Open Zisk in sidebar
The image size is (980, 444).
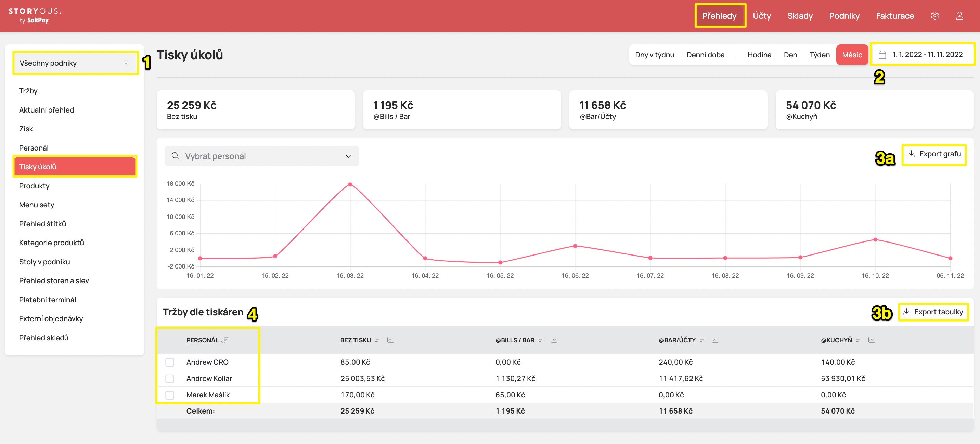point(26,129)
